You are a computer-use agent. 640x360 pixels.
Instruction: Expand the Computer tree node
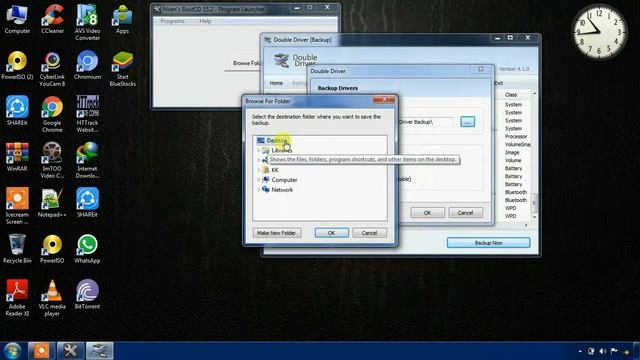258,180
